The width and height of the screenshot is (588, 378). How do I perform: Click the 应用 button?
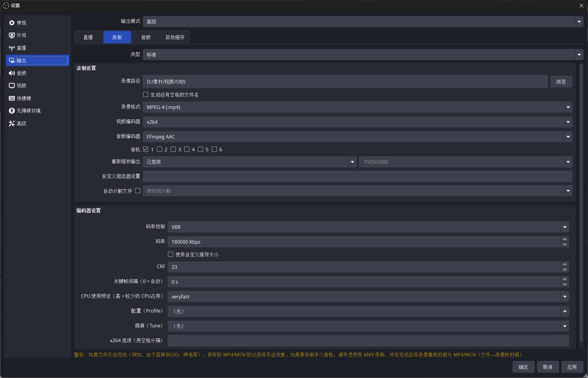572,367
